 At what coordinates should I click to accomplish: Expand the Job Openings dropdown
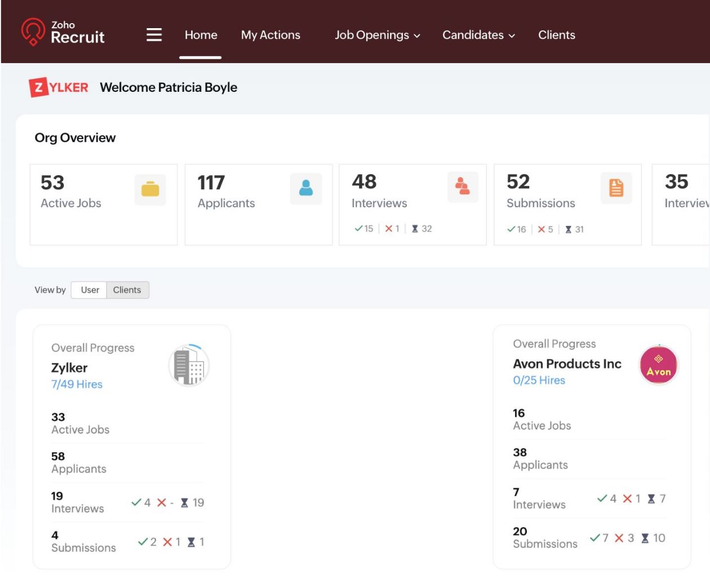point(377,35)
